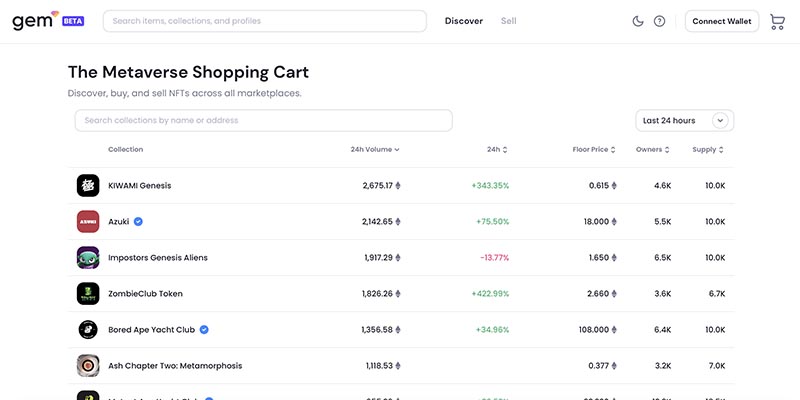
Task: Open Impostors Genesis Aliens collection
Action: (x=158, y=258)
